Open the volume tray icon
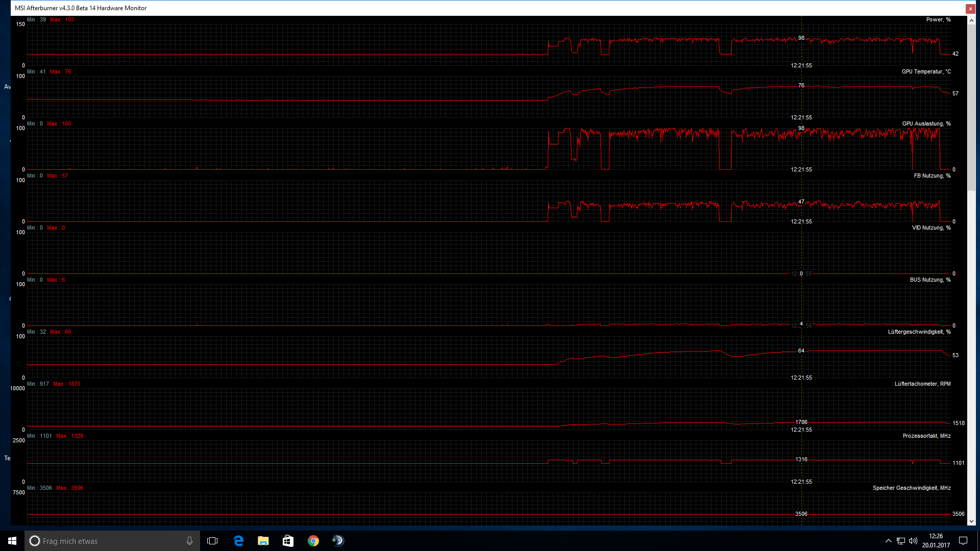980x551 pixels. (913, 541)
